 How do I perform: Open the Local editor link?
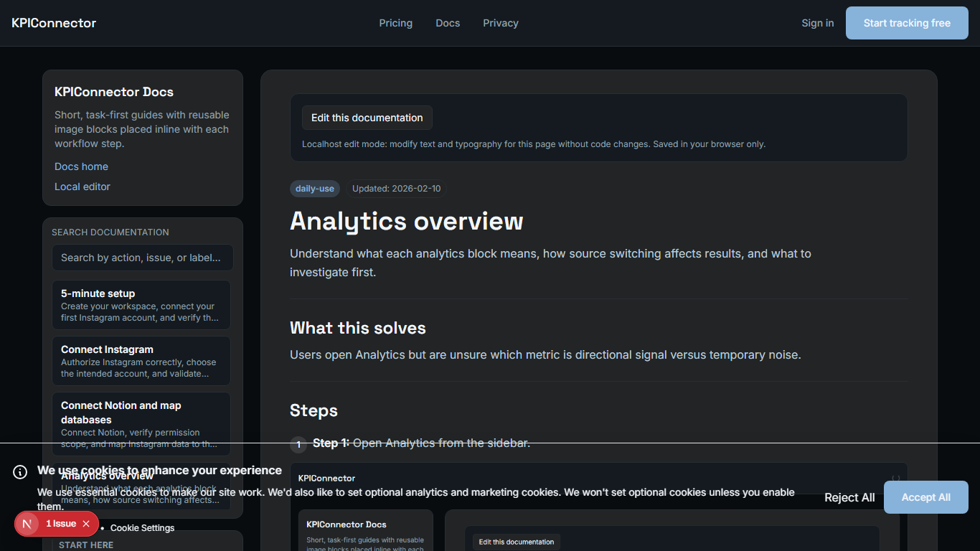tap(82, 187)
